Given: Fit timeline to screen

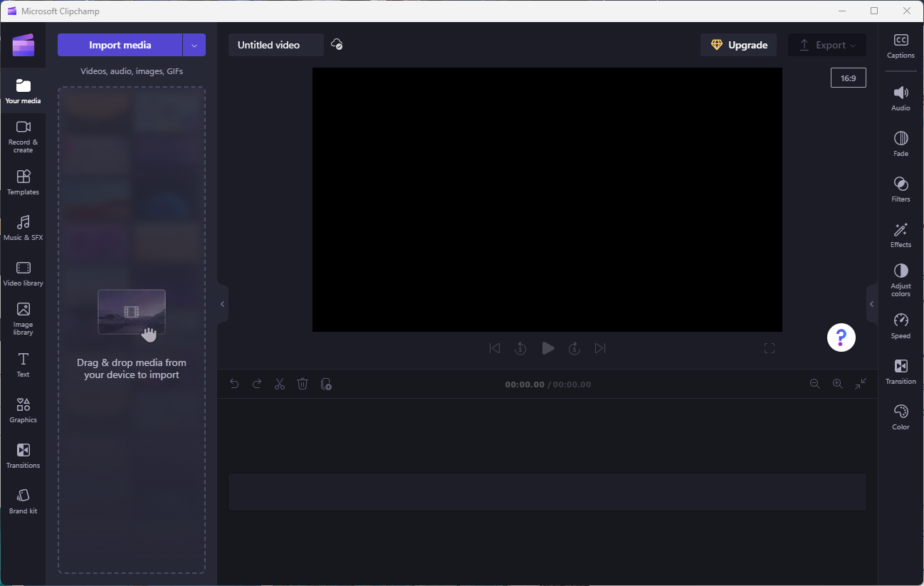Looking at the screenshot, I should pos(861,384).
